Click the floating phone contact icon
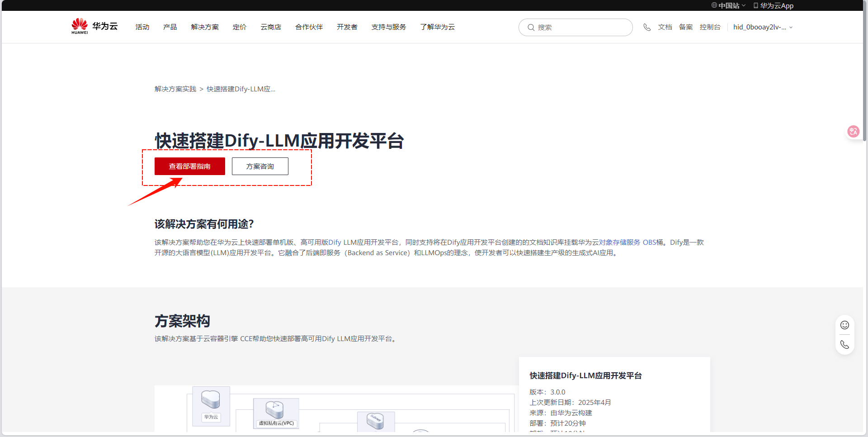Image resolution: width=868 pixels, height=437 pixels. coord(844,345)
